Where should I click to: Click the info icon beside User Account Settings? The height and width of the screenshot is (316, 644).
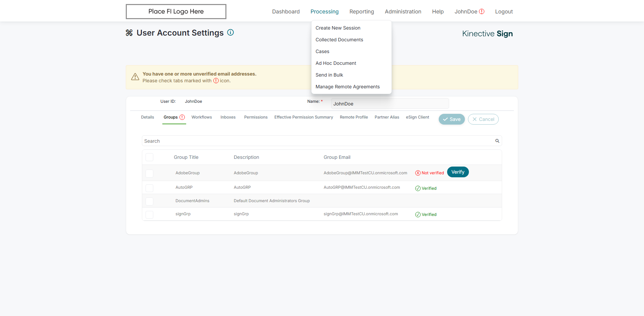tap(230, 33)
